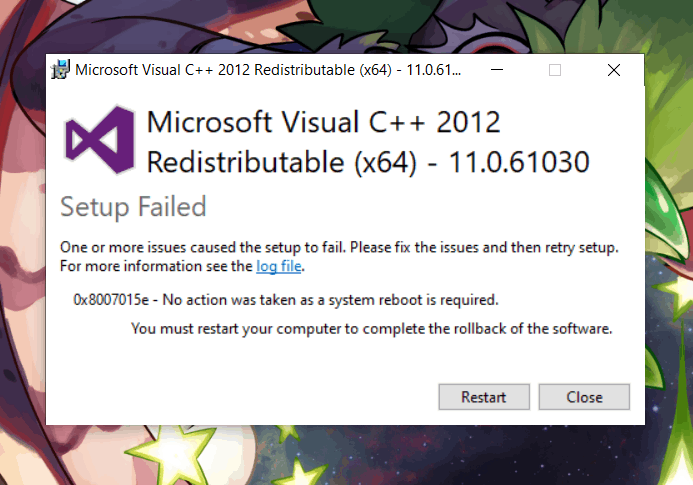This screenshot has width=693, height=485.
Task: Click the grayed-out maximize button
Action: [555, 70]
